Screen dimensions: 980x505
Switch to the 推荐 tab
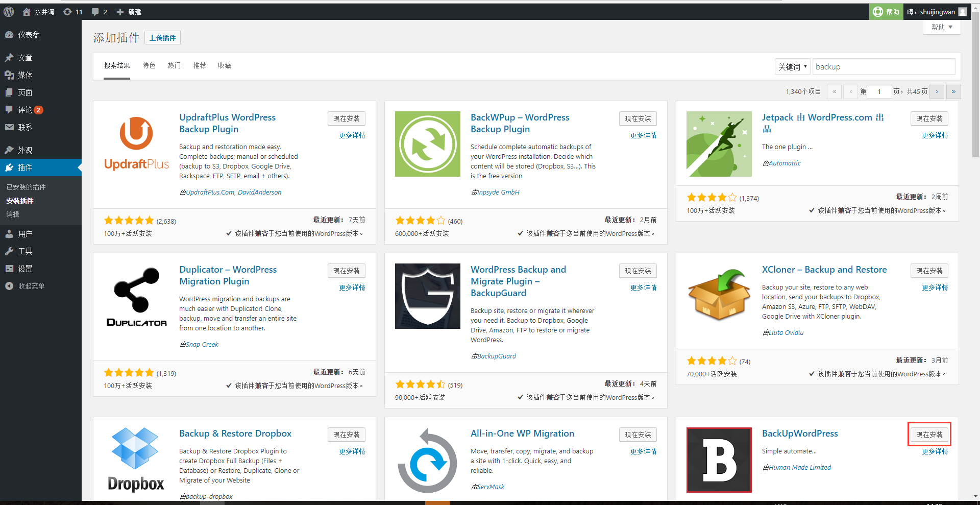click(x=200, y=65)
